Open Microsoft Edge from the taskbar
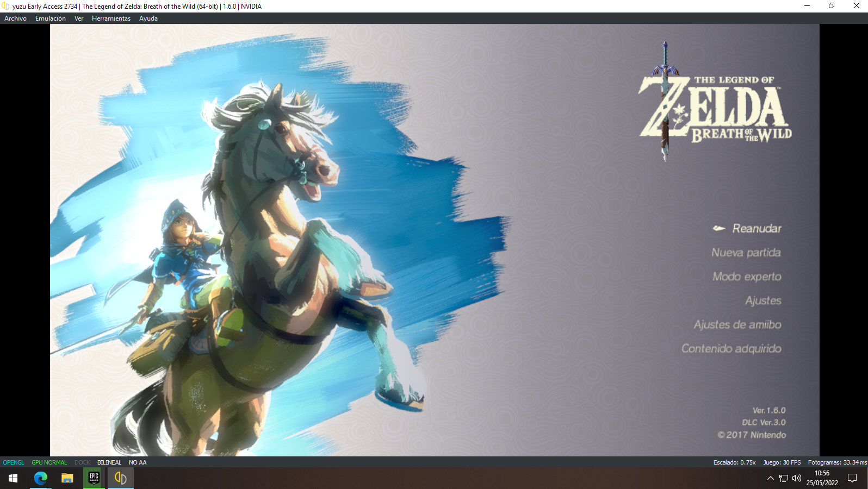868x489 pixels. [x=41, y=478]
